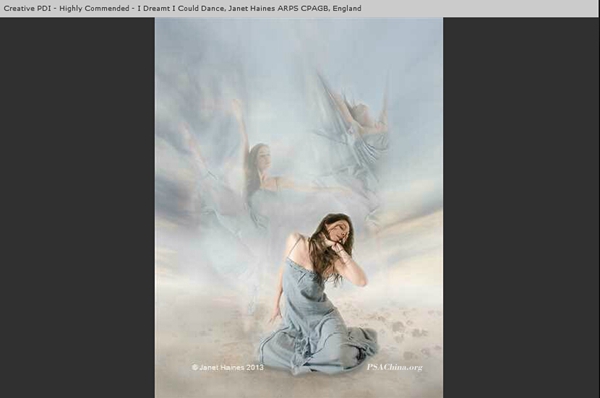
Task: Click 'England' at the caption's end
Action: 347,8
